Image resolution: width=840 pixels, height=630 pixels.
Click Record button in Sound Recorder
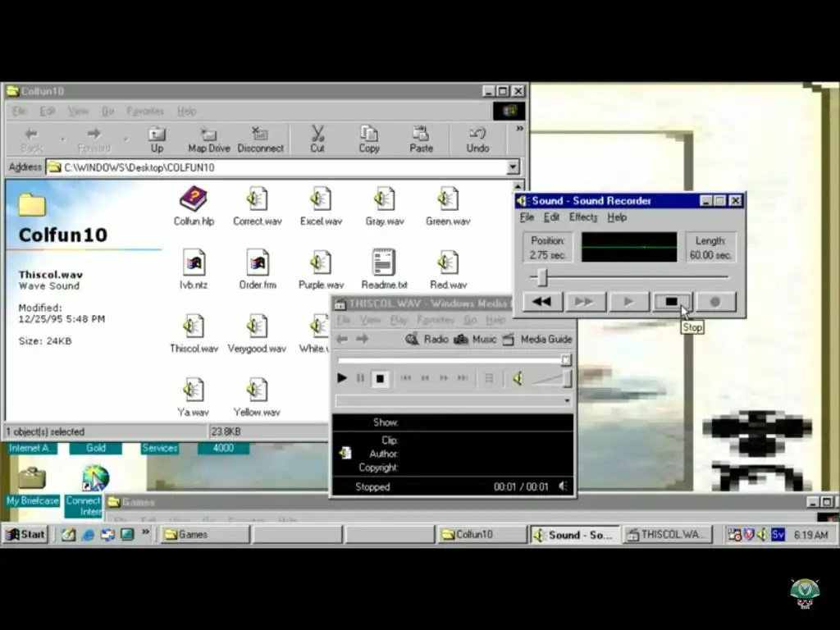click(x=715, y=302)
